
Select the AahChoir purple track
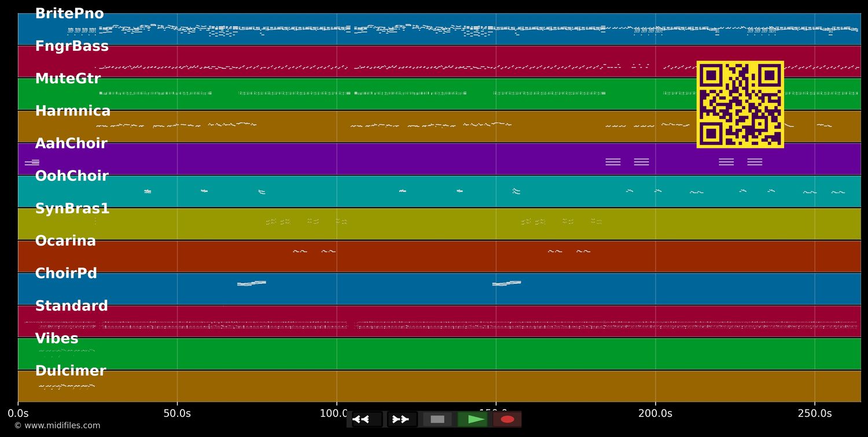point(439,159)
